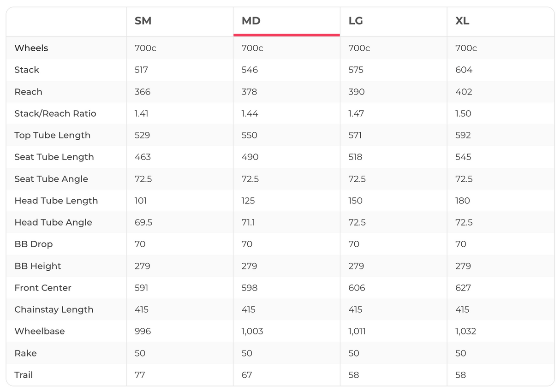Click the Seat Tube Angle label
The image size is (560, 392).
pyautogui.click(x=51, y=179)
